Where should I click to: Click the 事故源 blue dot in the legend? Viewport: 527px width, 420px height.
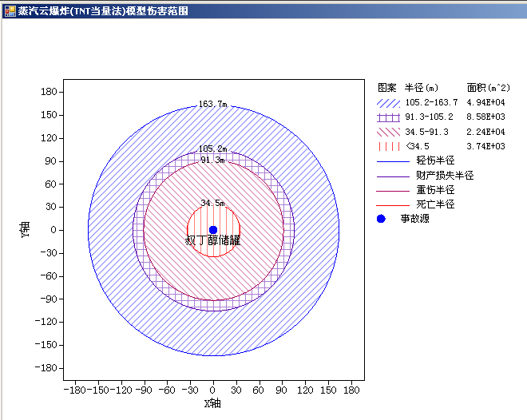[381, 219]
